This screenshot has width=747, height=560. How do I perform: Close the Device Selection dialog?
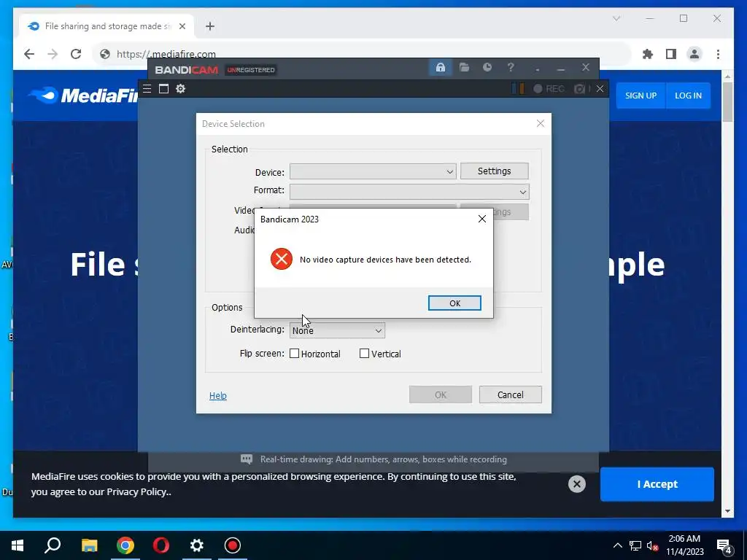tap(541, 123)
